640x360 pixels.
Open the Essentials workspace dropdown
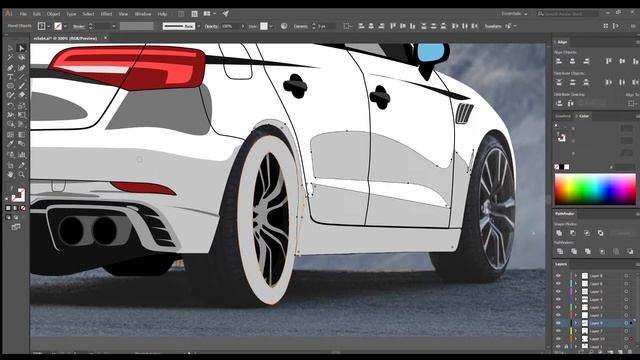(514, 13)
